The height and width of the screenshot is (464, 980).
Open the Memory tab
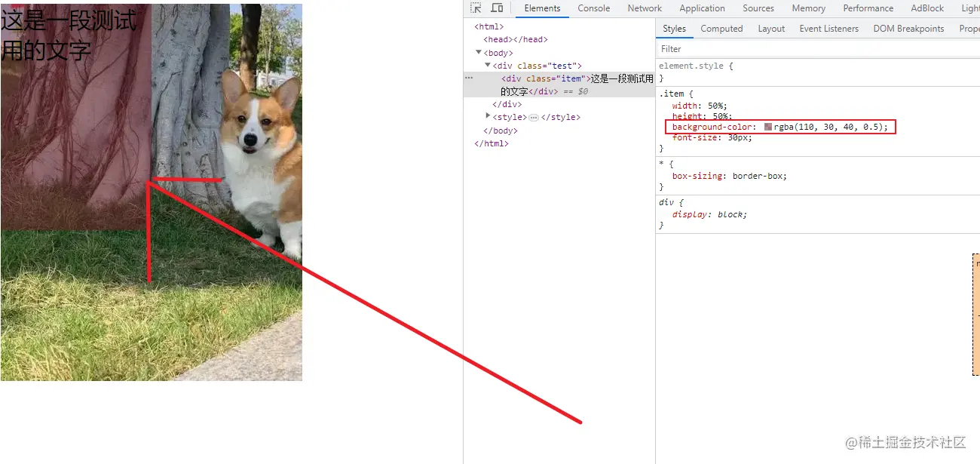point(809,8)
